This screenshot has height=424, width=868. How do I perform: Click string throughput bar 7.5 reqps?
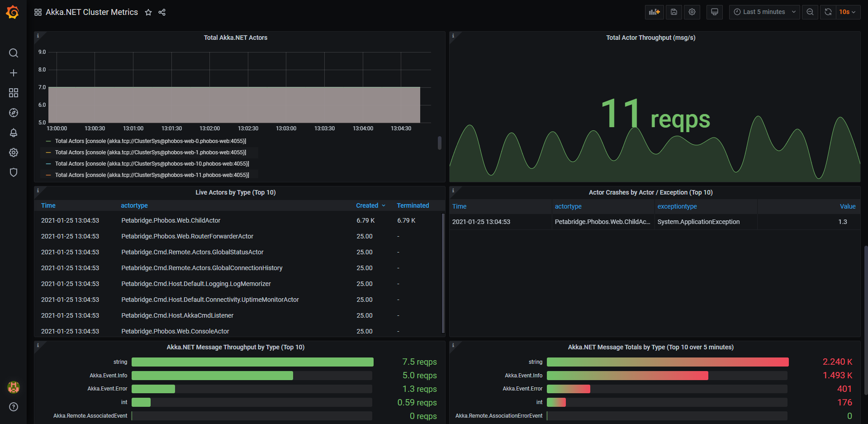252,362
